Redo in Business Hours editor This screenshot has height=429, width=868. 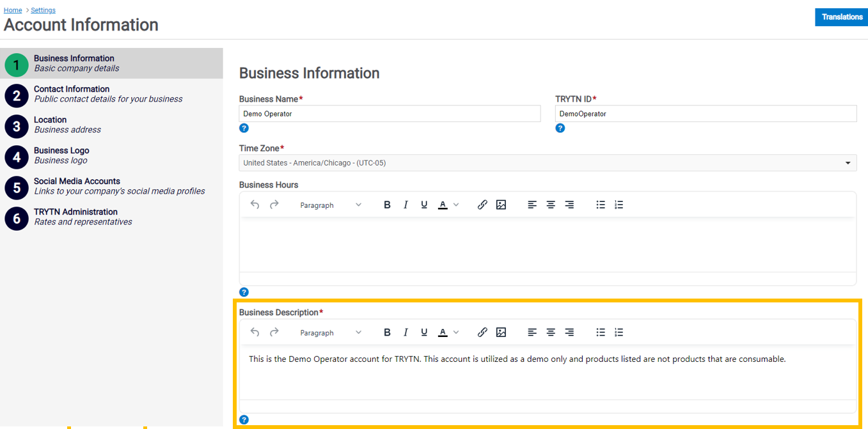pyautogui.click(x=274, y=205)
